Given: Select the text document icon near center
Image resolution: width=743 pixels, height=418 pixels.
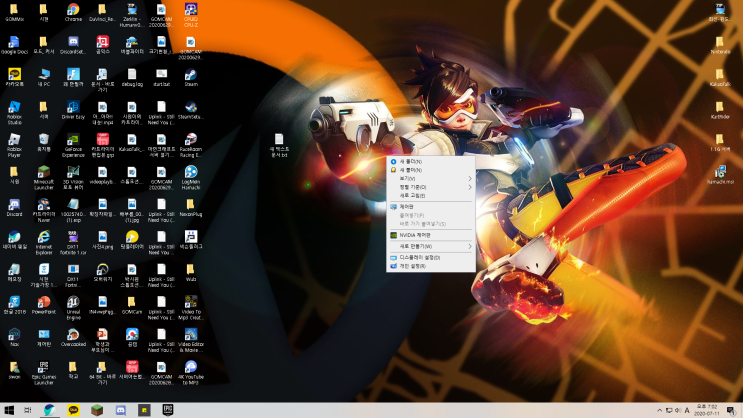Looking at the screenshot, I should pos(279,145).
